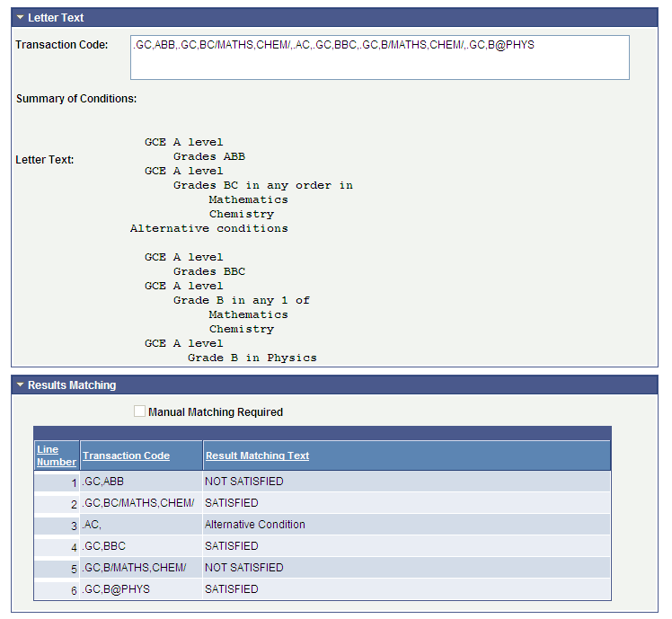This screenshot has width=672, height=619.
Task: Collapse the Letter Text section
Action: click(20, 18)
